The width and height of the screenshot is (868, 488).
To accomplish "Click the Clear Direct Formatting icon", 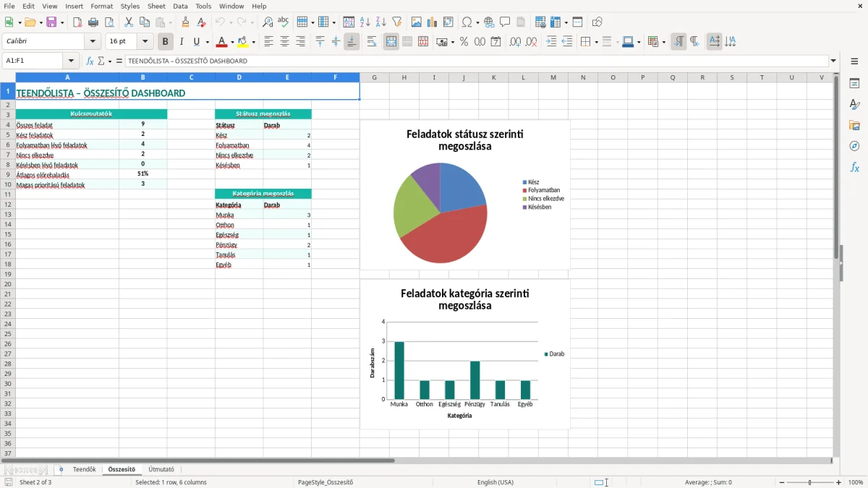I will pos(202,22).
